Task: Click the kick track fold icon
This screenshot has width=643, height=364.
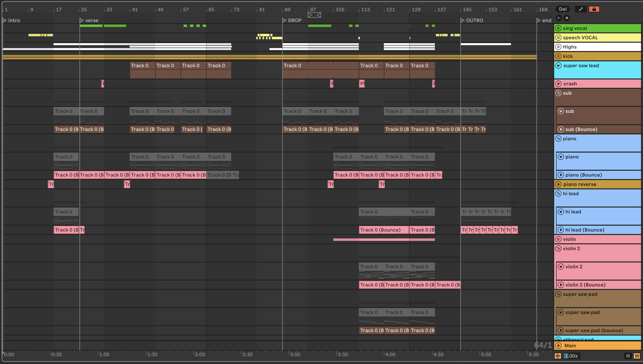Action: (558, 56)
